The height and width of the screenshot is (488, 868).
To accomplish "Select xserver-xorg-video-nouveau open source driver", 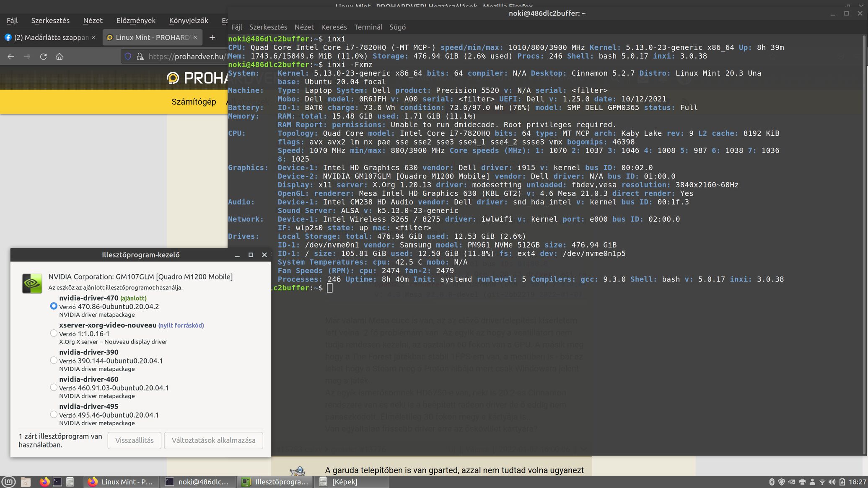I will (x=53, y=333).
